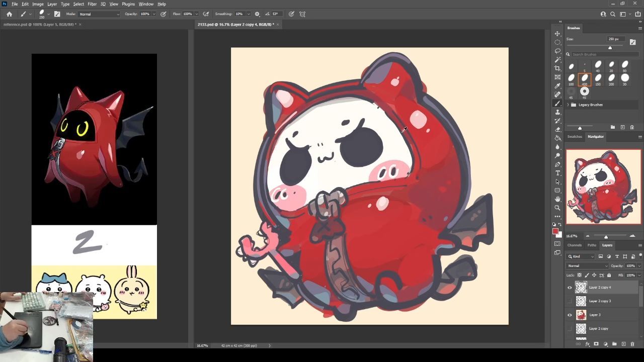Select the Eraser tool
644x362 pixels.
pyautogui.click(x=557, y=129)
